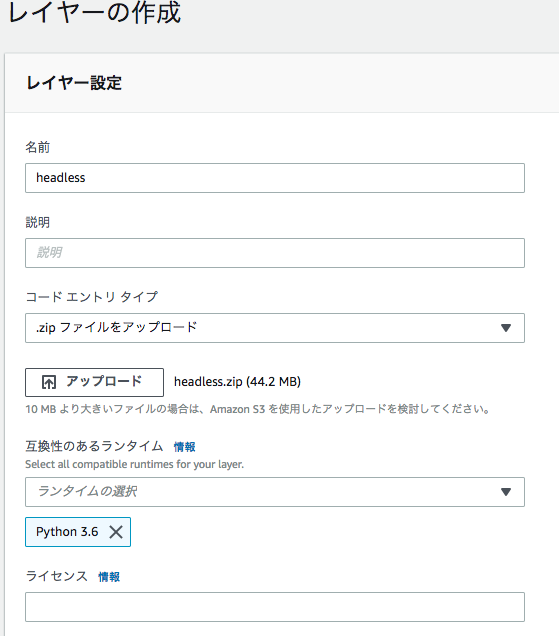
Task: Click the 名前 field label
Action: [x=38, y=147]
